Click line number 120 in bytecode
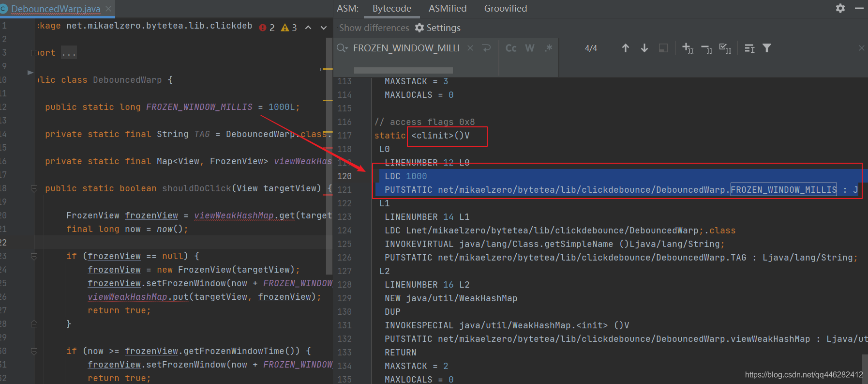 [344, 176]
